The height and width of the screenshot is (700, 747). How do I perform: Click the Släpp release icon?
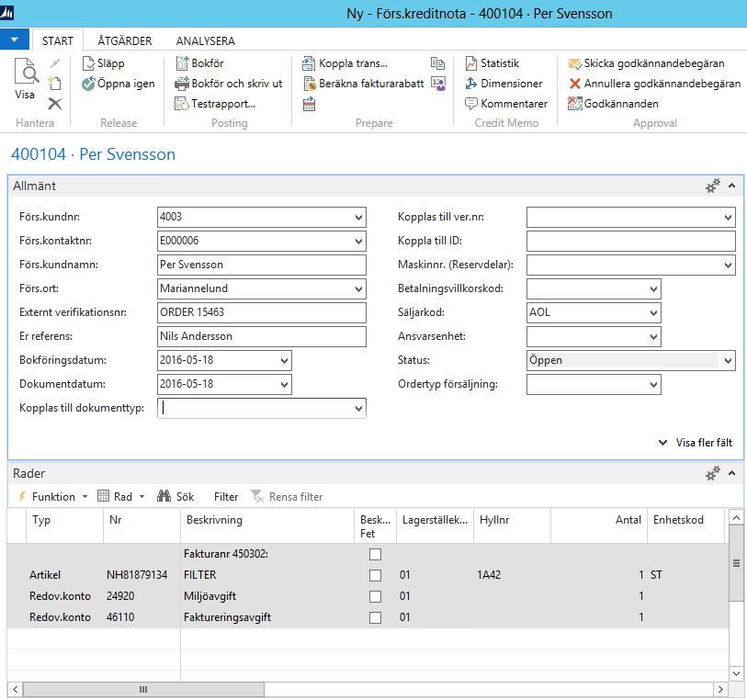(88, 63)
